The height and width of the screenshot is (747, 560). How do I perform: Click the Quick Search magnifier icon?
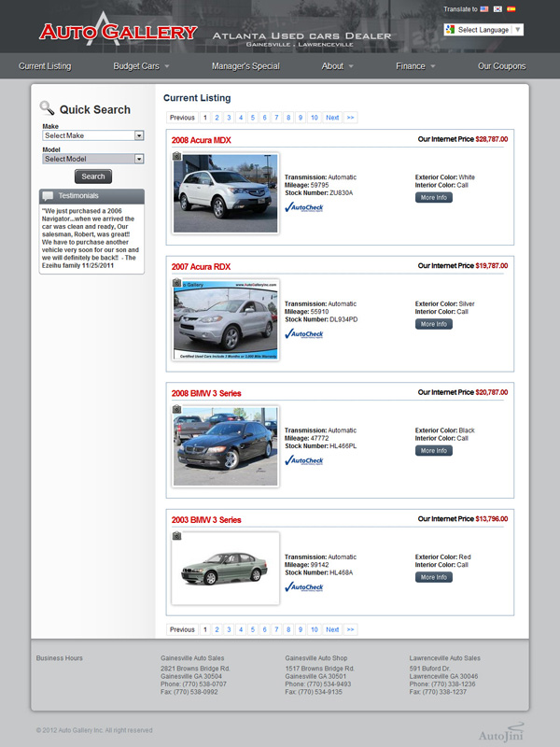pyautogui.click(x=47, y=108)
